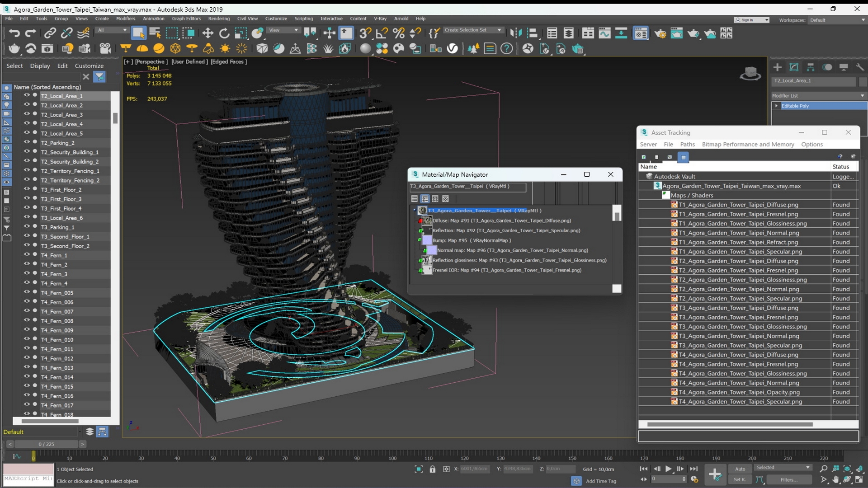Image resolution: width=868 pixels, height=488 pixels.
Task: Toggle Auto Key mode
Action: click(x=740, y=469)
